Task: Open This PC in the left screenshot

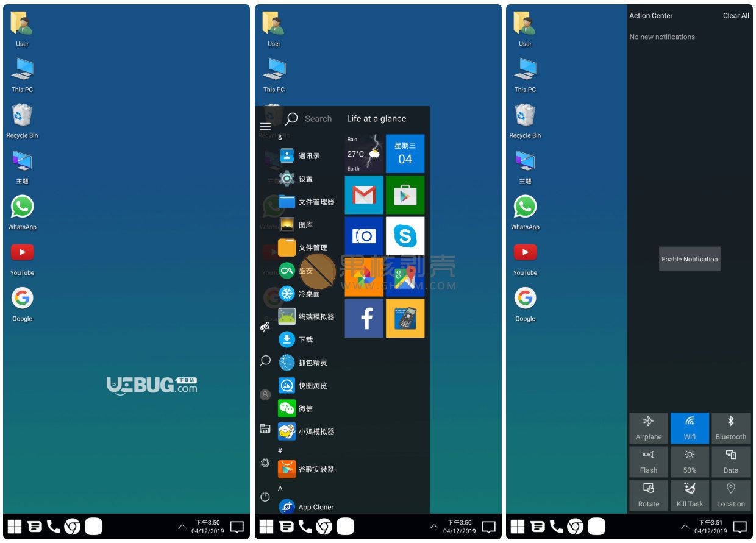Action: pos(22,75)
